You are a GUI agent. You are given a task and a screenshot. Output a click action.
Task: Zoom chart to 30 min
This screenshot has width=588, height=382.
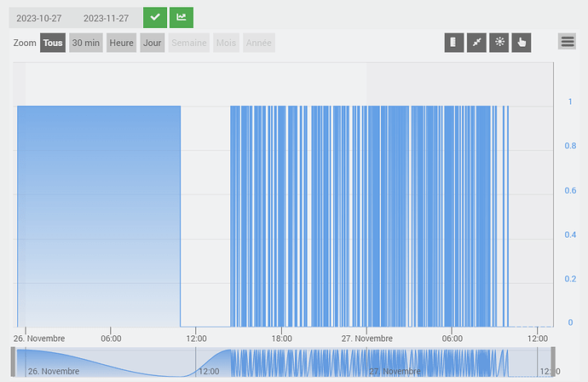click(86, 43)
